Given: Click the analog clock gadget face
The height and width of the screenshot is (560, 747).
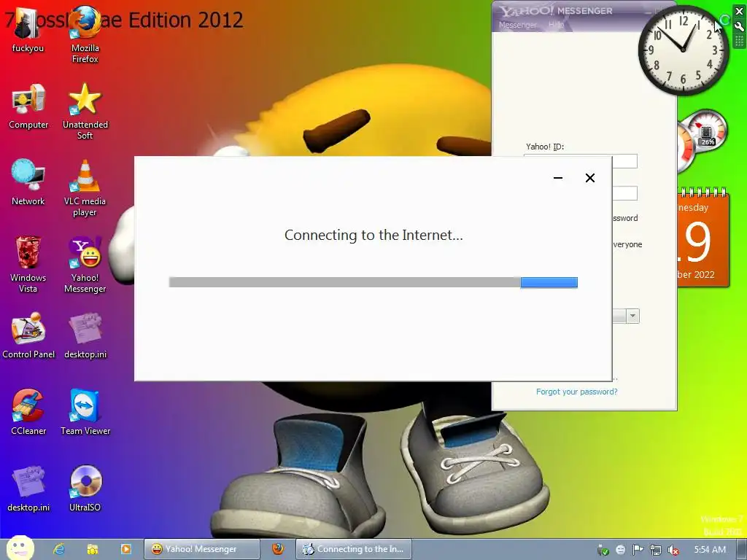Looking at the screenshot, I should click(683, 50).
